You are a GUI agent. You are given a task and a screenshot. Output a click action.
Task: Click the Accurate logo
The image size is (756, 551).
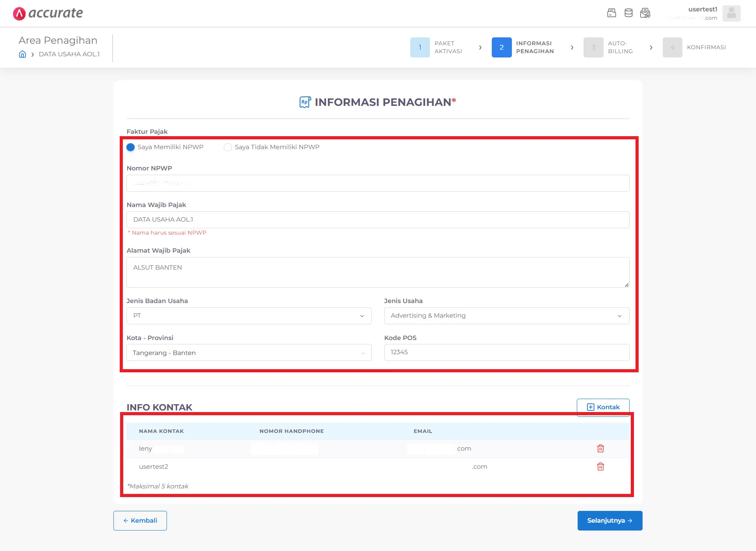pos(48,13)
